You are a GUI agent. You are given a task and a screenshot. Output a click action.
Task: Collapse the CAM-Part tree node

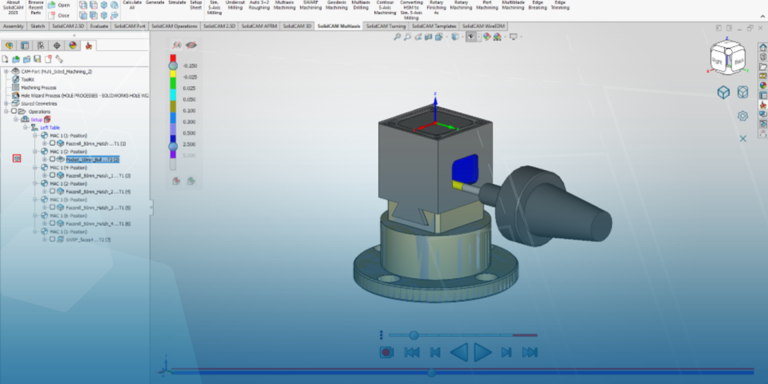pyautogui.click(x=6, y=72)
